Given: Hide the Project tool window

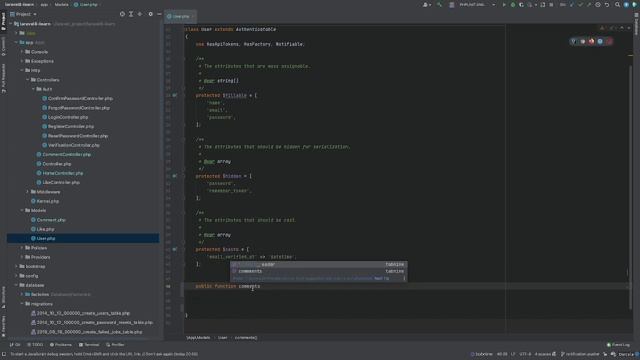Looking at the screenshot, I should click(x=159, y=14).
